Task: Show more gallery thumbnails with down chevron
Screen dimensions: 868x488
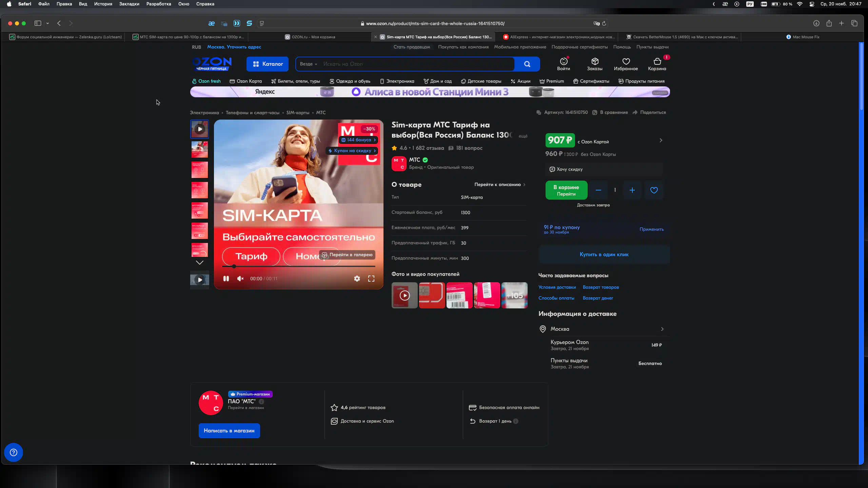Action: [x=199, y=263]
